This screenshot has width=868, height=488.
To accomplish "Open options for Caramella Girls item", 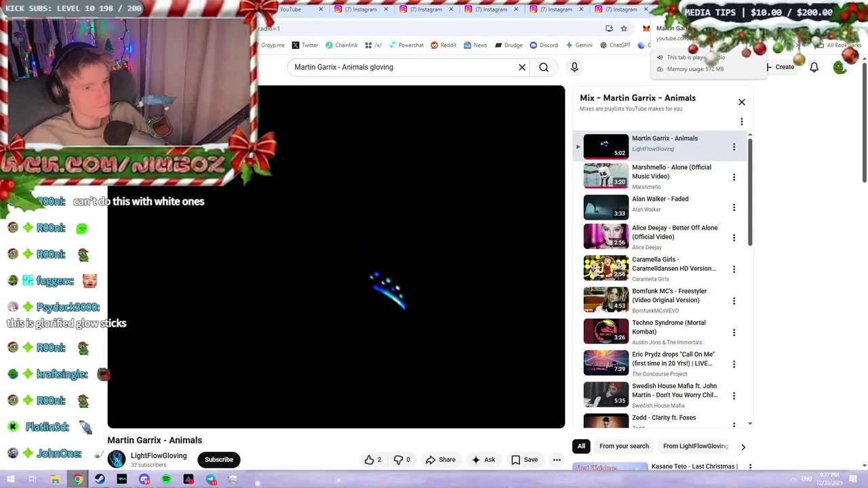I will pos(734,269).
